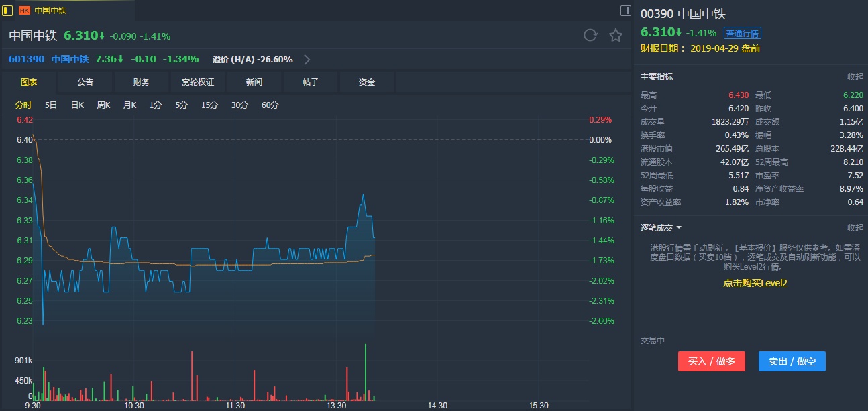Viewport: 868px width, 411px height.
Task: Click the 财报日期 2019-04-29 盘前 text
Action: [700, 48]
